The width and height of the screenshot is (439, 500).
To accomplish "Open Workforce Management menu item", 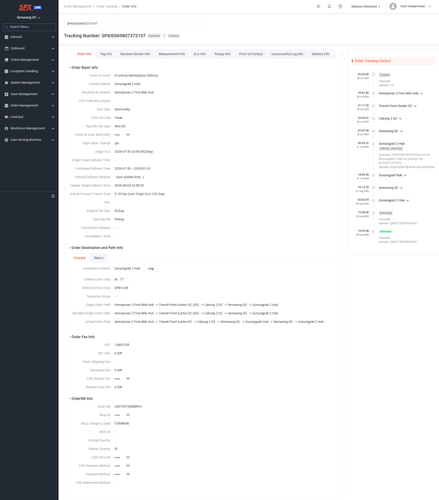I will click(29, 128).
